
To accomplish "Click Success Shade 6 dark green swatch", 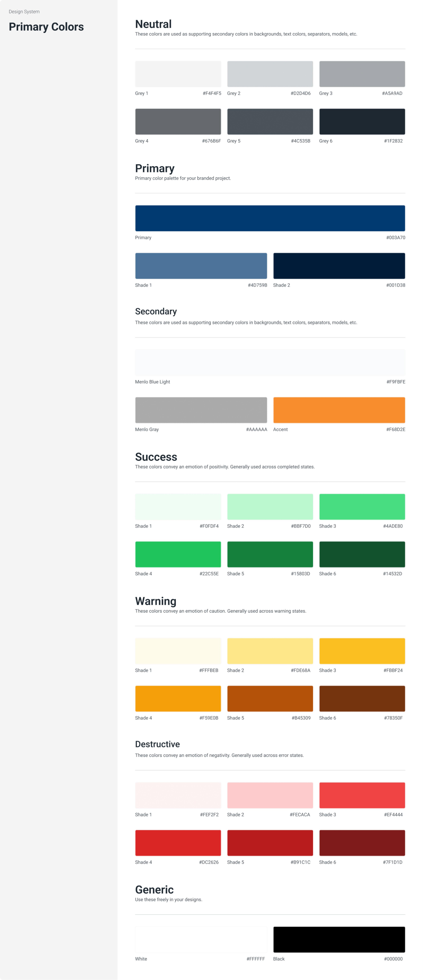I will (362, 554).
